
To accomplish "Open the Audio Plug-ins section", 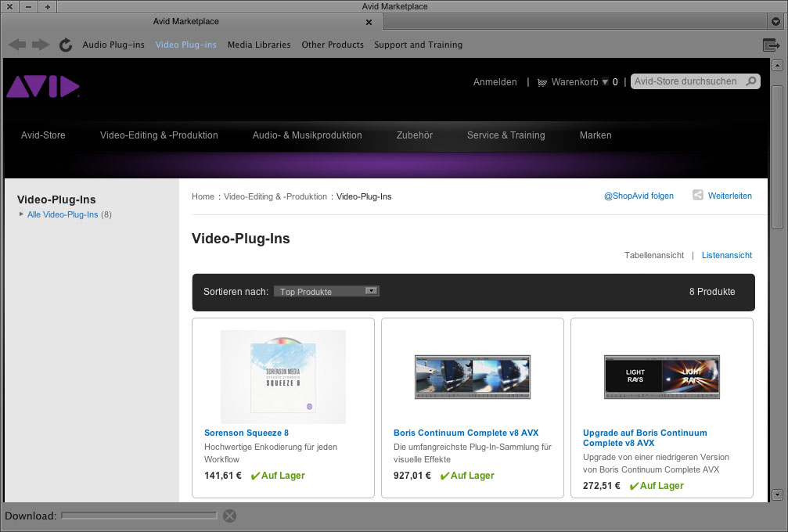I will point(113,45).
